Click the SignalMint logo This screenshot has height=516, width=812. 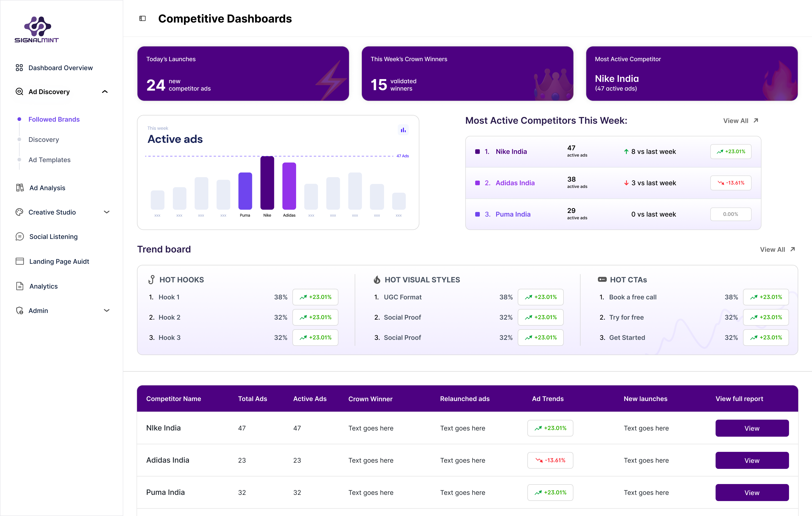[x=37, y=30]
